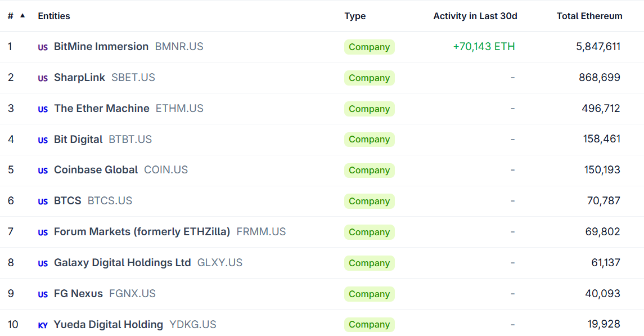Click the US country flag beside Coinbase Global
The height and width of the screenshot is (336, 644).
click(x=43, y=171)
